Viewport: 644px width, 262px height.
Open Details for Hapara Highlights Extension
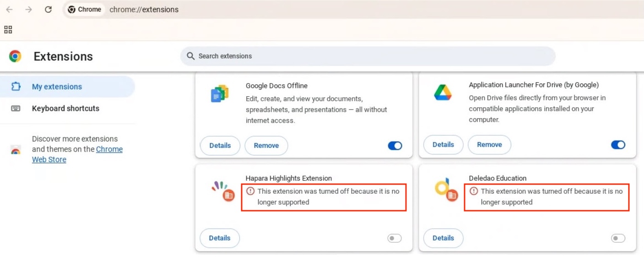point(220,238)
